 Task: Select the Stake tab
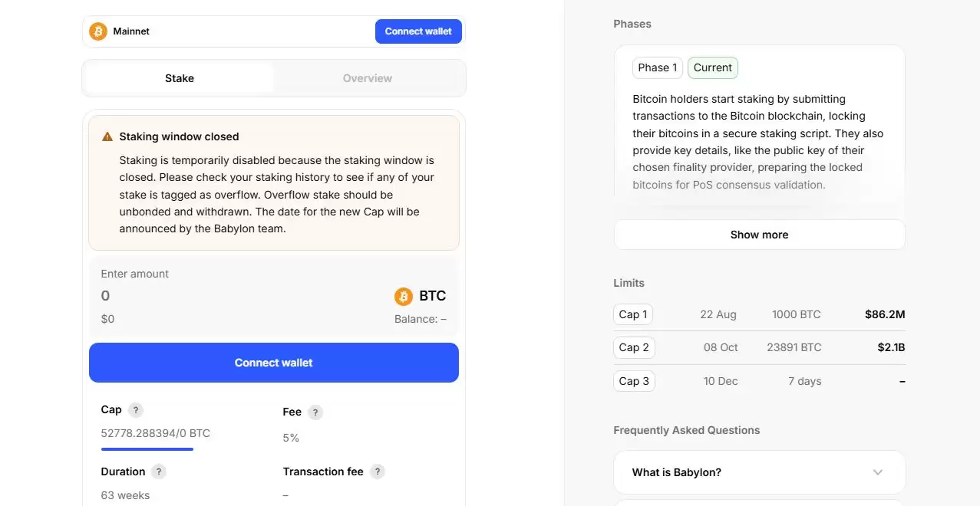tap(179, 77)
